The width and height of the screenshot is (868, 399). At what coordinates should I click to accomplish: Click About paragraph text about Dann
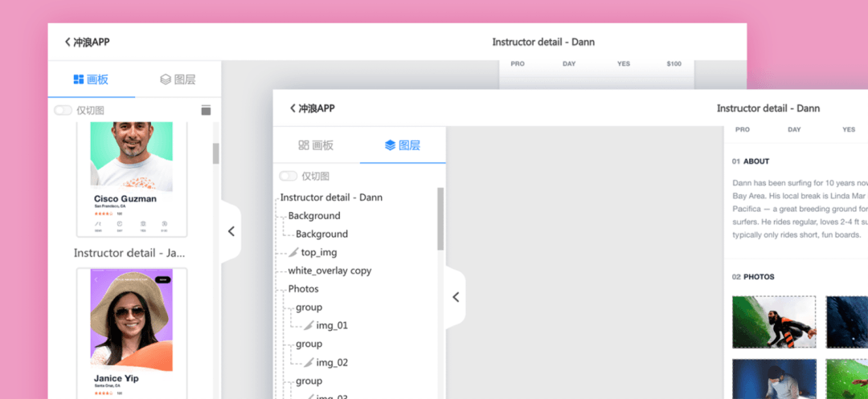[800, 209]
